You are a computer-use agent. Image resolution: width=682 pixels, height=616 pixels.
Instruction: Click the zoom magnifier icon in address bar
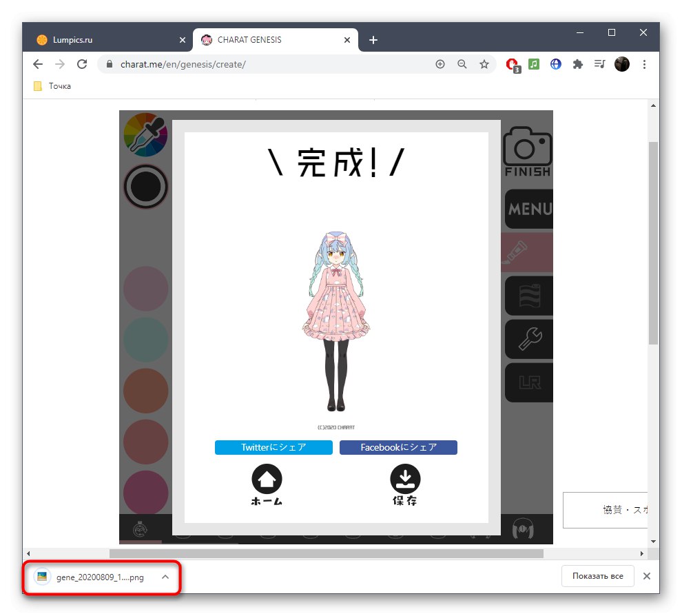point(462,64)
